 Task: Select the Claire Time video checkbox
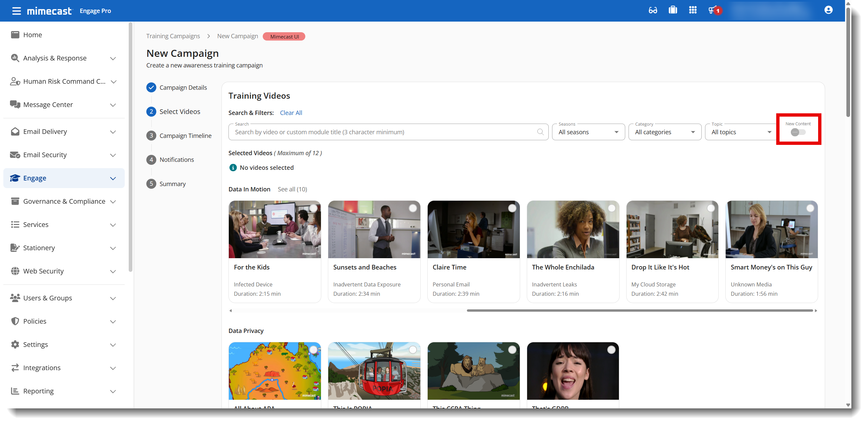click(512, 208)
